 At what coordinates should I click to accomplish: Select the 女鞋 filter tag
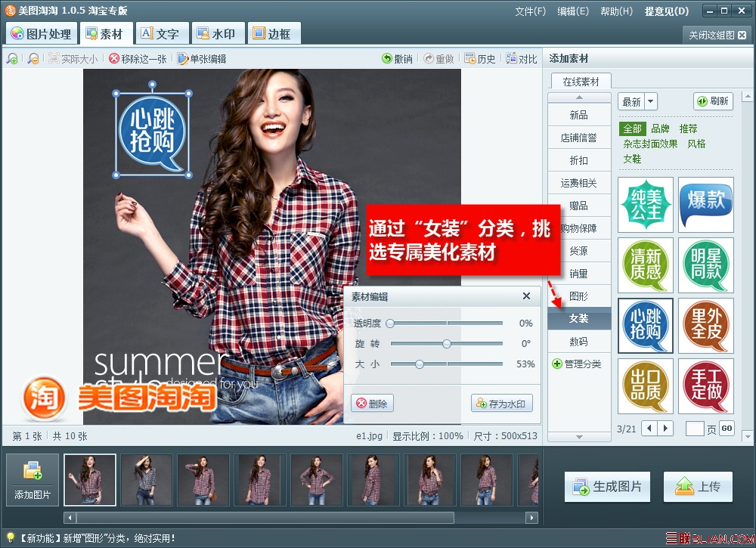632,159
